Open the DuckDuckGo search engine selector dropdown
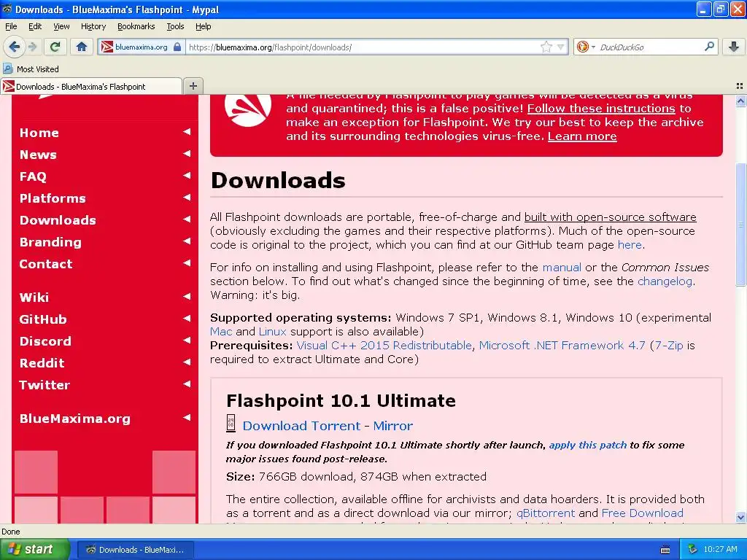This screenshot has height=560, width=747. pyautogui.click(x=586, y=47)
